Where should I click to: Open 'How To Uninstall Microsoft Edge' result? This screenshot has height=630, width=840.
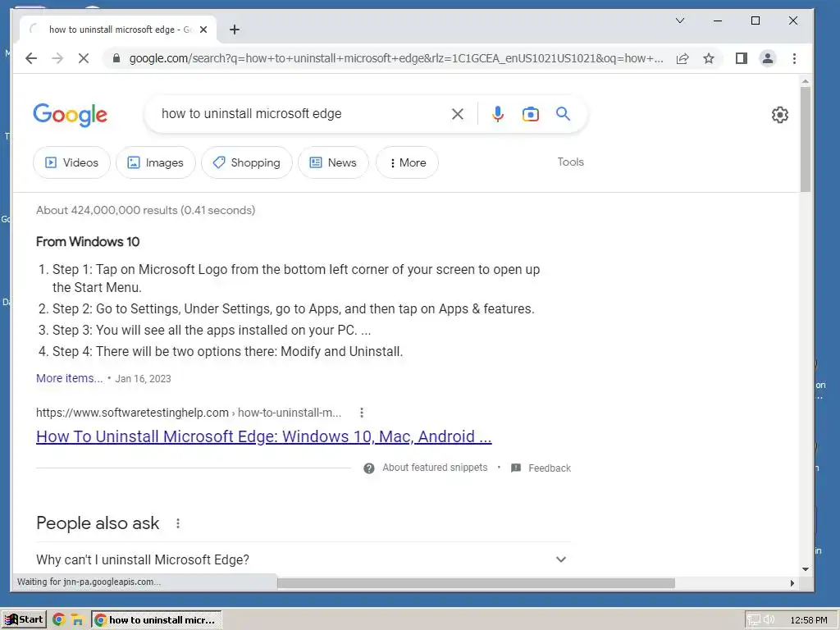coord(264,436)
